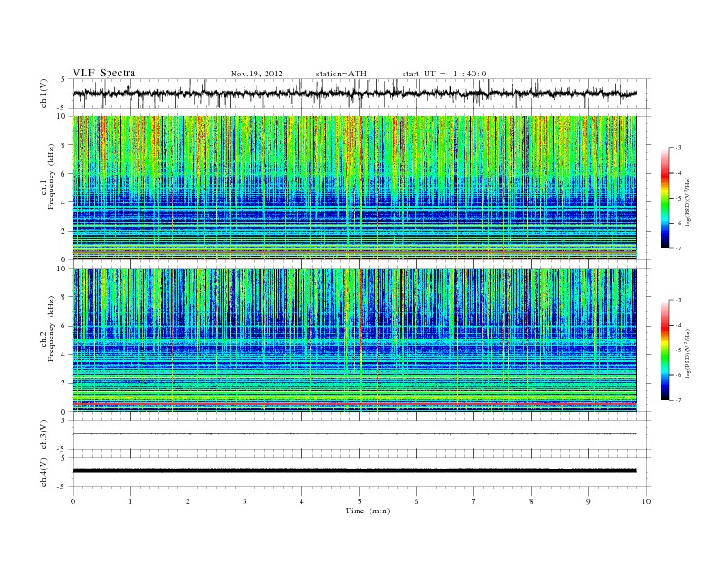Image resolution: width=728 pixels, height=563 pixels.
Task: Click inside the ch.2 spectrogram panel
Action: [354, 340]
